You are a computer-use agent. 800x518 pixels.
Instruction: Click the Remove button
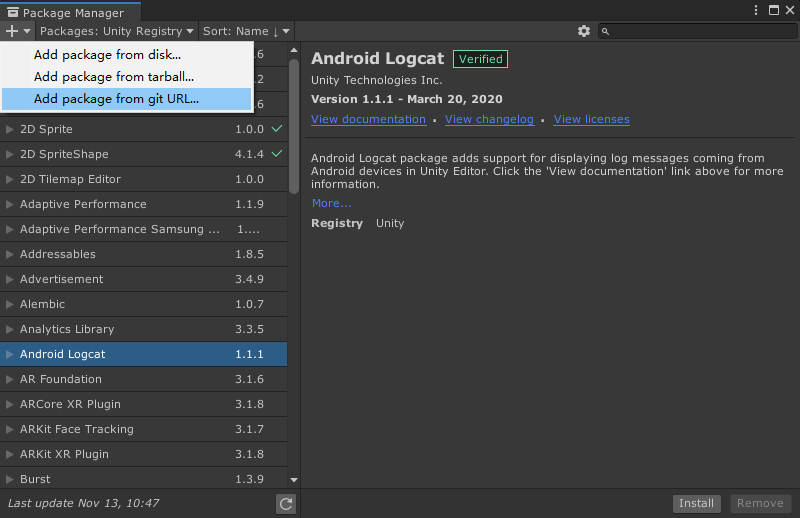click(760, 503)
